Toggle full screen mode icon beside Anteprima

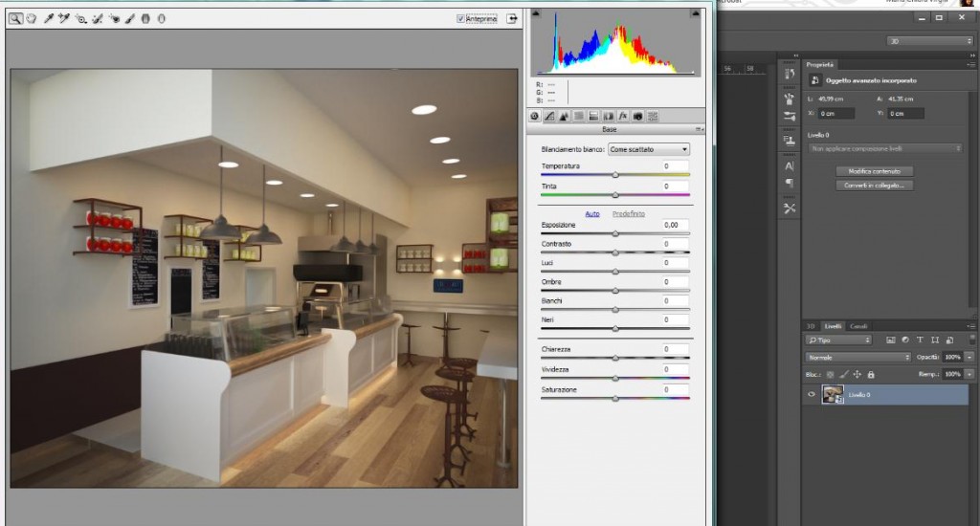pos(512,19)
